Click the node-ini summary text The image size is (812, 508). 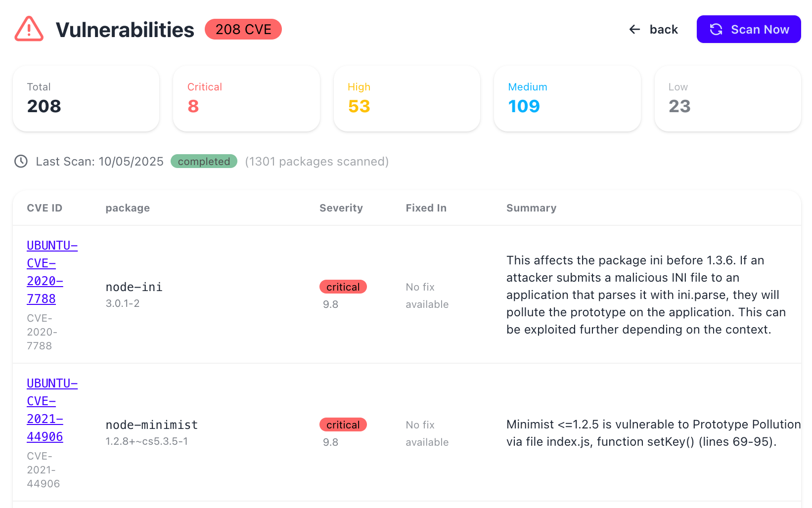pyautogui.click(x=646, y=295)
